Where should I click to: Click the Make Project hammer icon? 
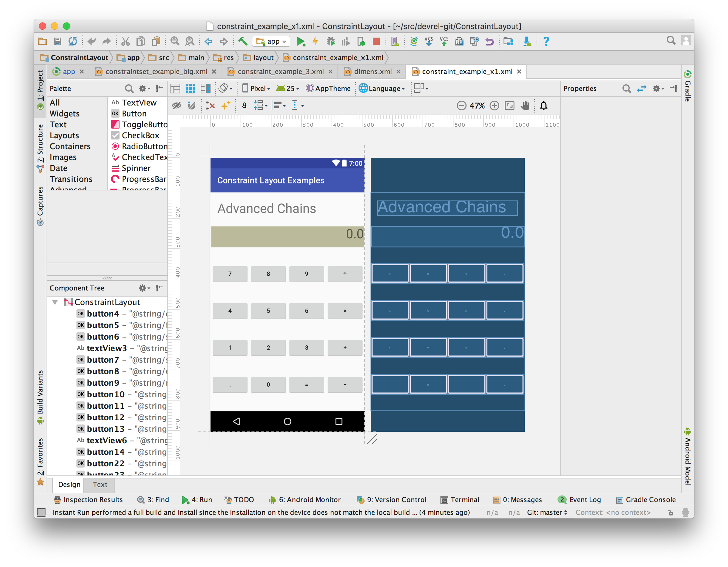[243, 41]
